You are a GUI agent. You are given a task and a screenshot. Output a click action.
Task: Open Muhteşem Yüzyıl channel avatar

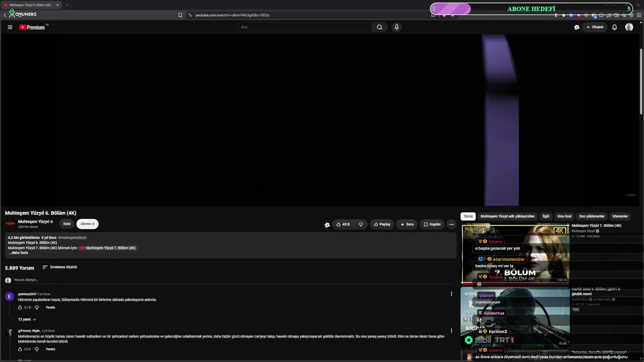pos(10,224)
